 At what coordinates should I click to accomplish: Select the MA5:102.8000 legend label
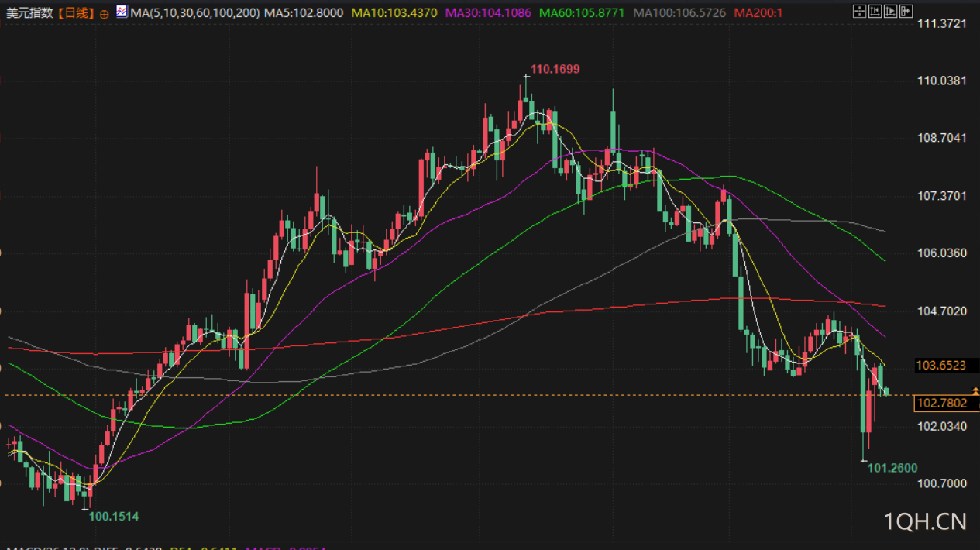tap(304, 13)
